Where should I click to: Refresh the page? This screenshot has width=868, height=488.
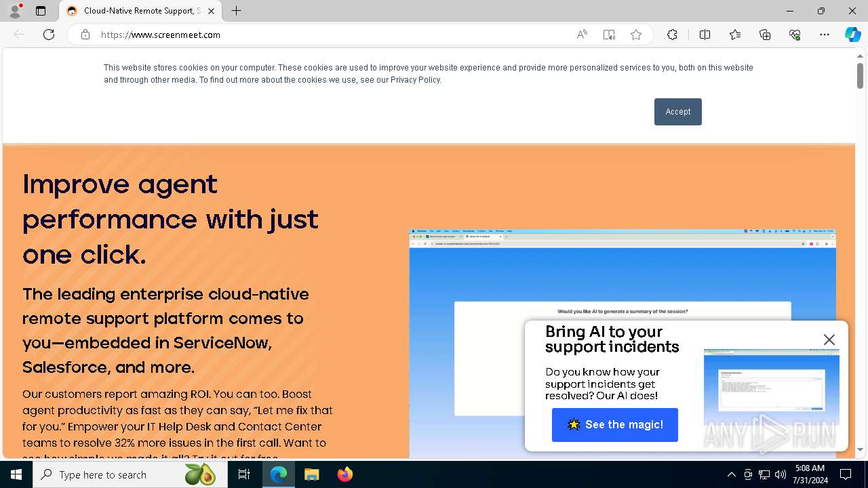pyautogui.click(x=49, y=35)
